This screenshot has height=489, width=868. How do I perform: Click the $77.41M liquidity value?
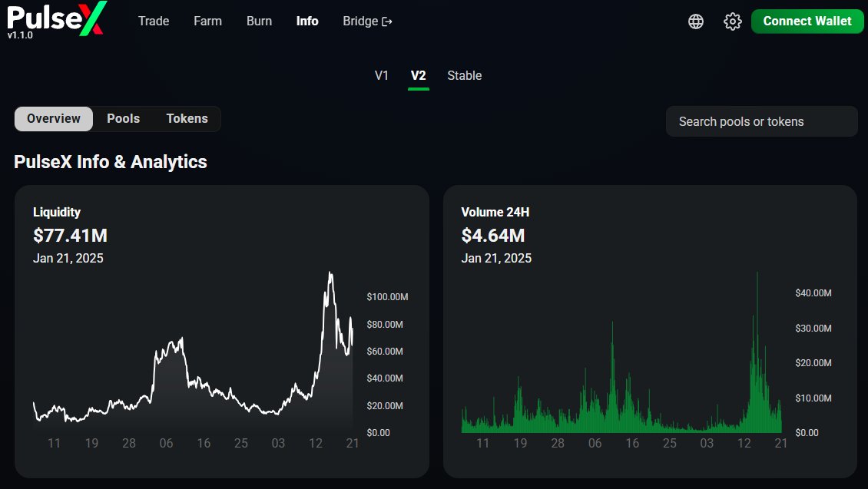pyautogui.click(x=71, y=236)
